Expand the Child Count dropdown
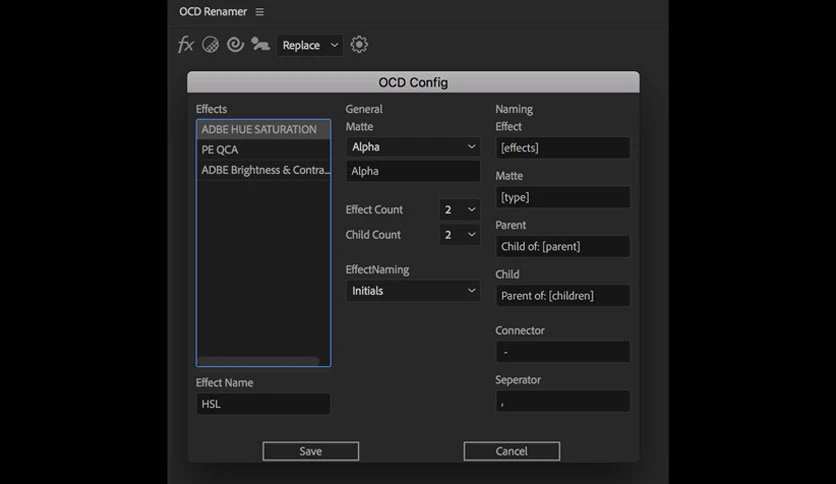This screenshot has width=836, height=484. [459, 235]
